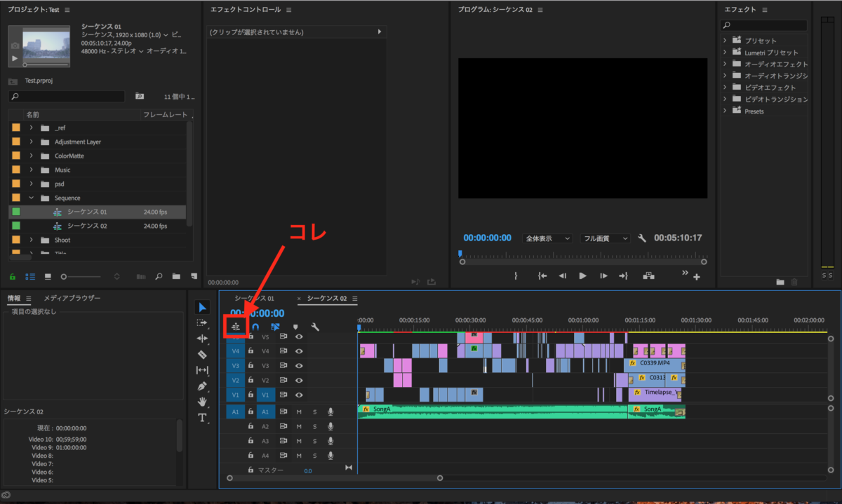Image resolution: width=842 pixels, height=504 pixels.
Task: Expand ビデオエフェクト folder in Effects
Action: click(725, 88)
